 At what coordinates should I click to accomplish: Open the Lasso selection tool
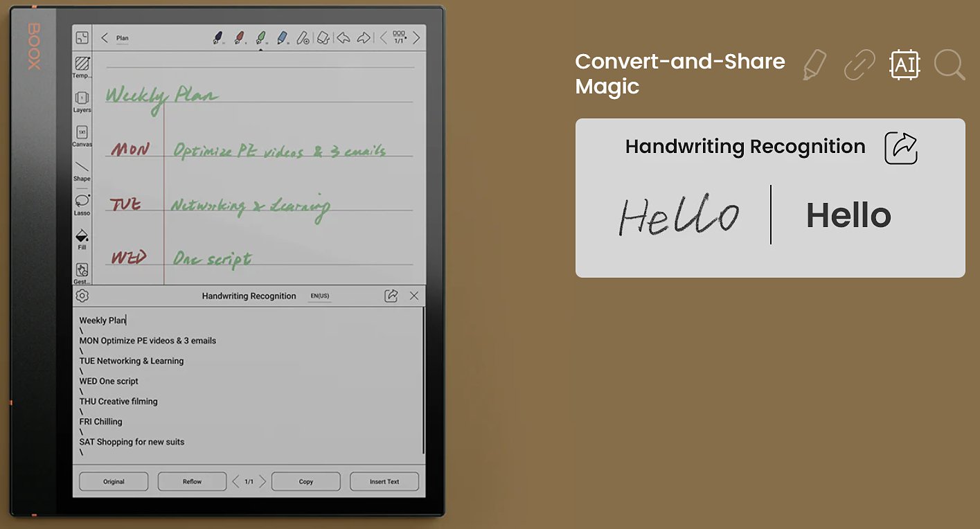82,202
